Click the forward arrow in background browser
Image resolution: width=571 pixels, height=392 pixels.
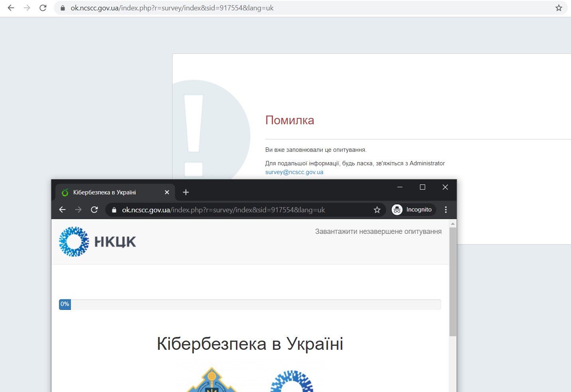27,8
